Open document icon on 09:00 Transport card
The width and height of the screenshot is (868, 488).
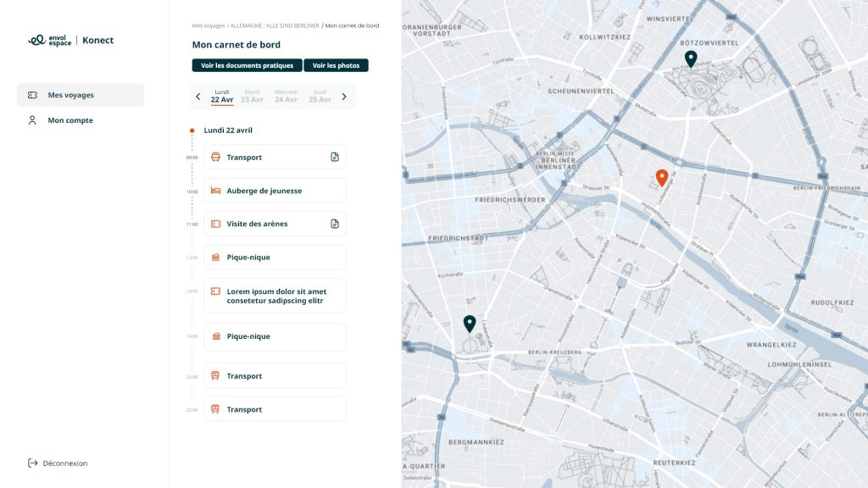coord(335,157)
